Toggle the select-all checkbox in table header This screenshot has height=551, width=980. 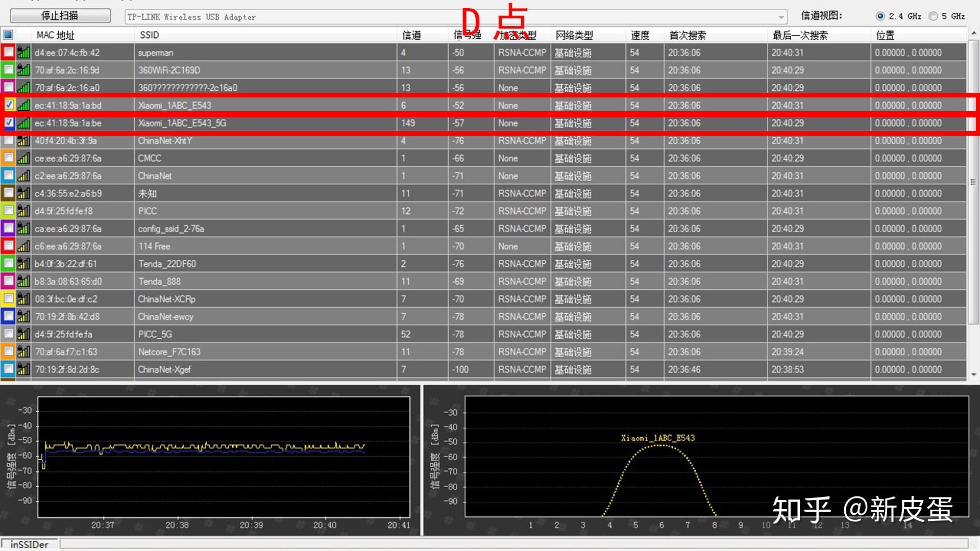click(x=8, y=35)
